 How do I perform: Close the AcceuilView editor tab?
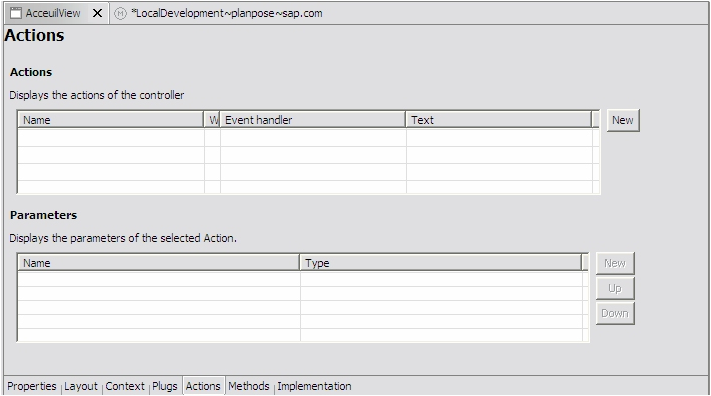pos(97,14)
